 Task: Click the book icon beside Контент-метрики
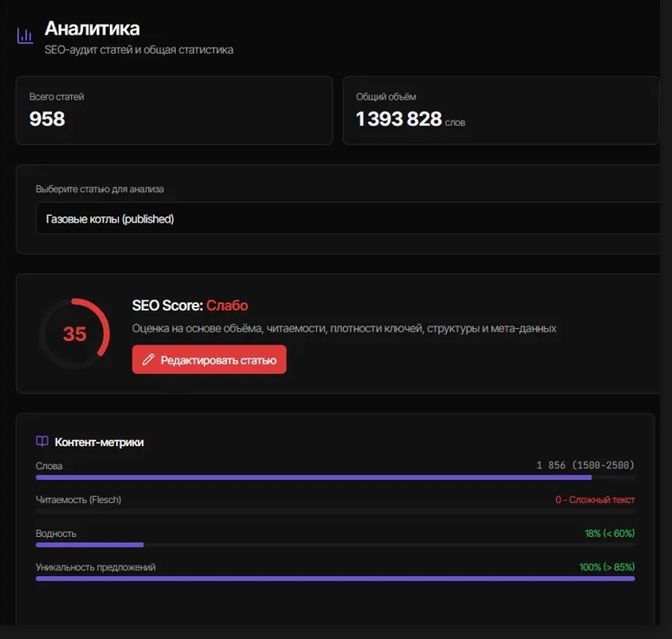pyautogui.click(x=42, y=441)
